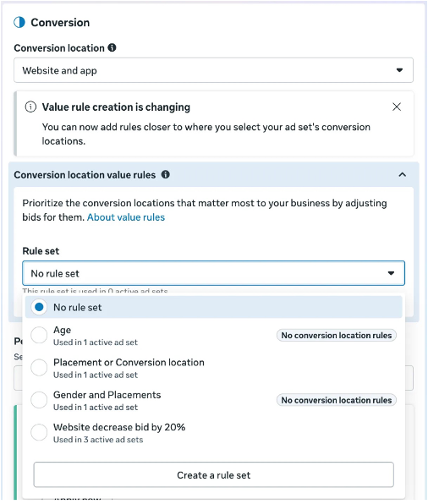Open the Website and app conversion location dropdown
The height and width of the screenshot is (504, 428).
[x=213, y=70]
